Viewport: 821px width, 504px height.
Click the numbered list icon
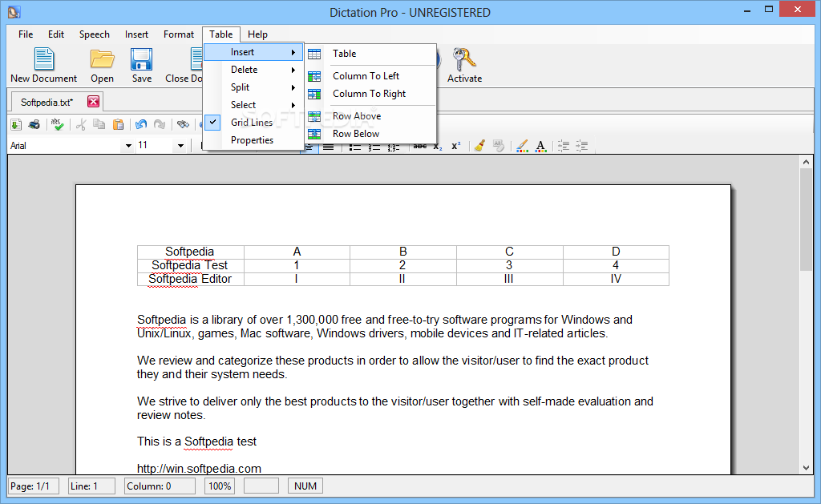pyautogui.click(x=374, y=147)
